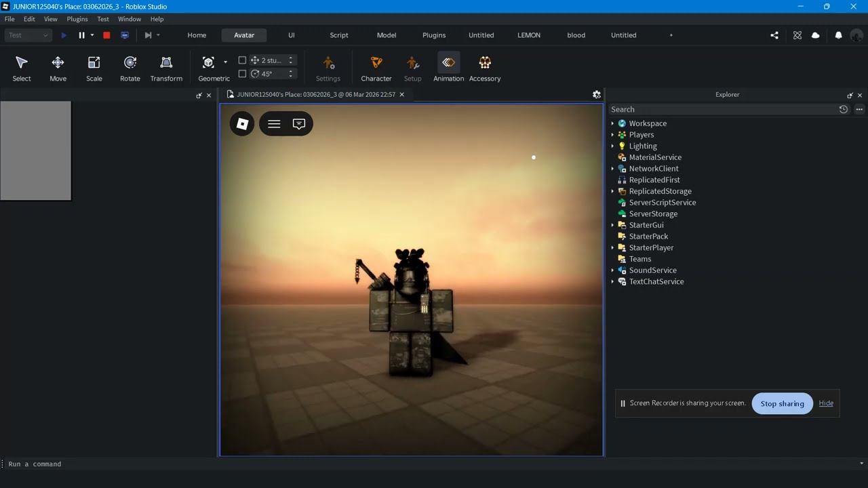Pick the Rotate tool
This screenshot has height=488, width=868.
[x=130, y=68]
